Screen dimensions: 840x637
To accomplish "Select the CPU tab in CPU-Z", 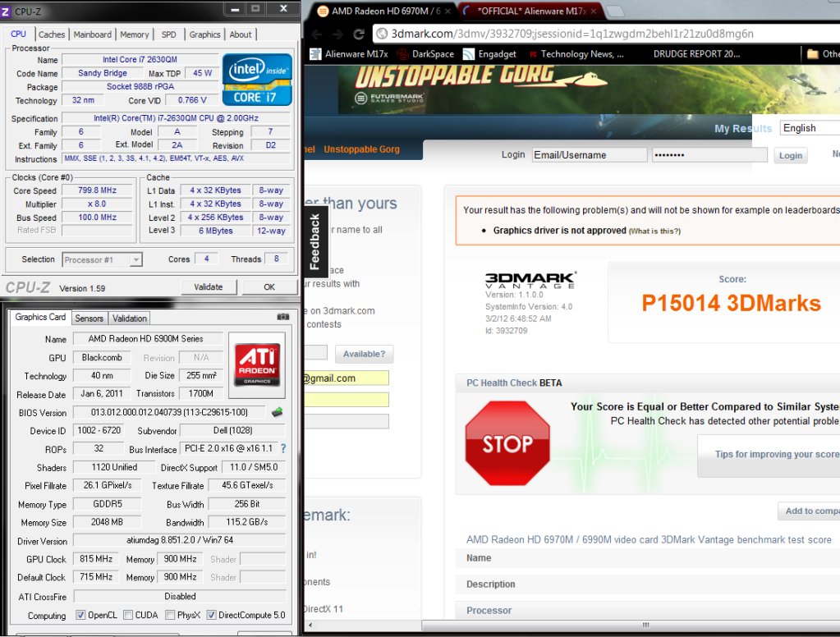I will pos(18,34).
